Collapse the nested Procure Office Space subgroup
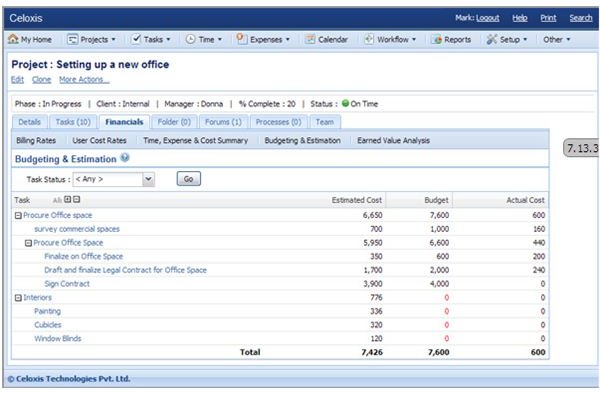The image size is (600, 393). tap(28, 243)
